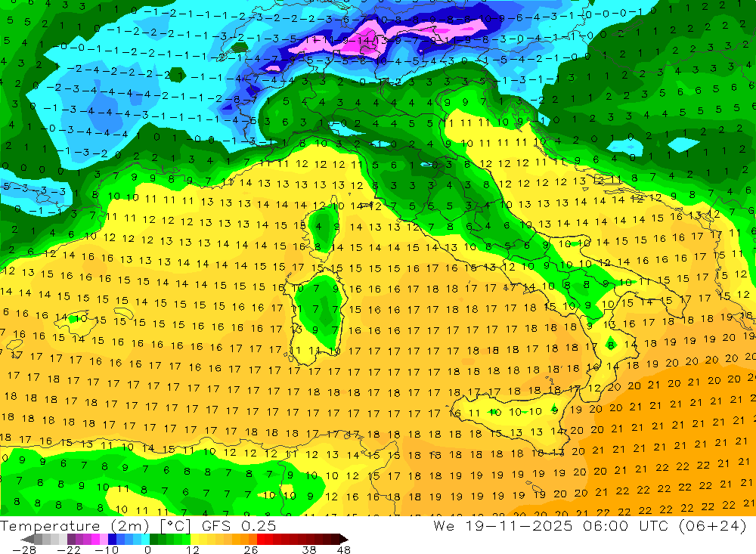Select the bright yellow swatch above '12'

(x=195, y=539)
